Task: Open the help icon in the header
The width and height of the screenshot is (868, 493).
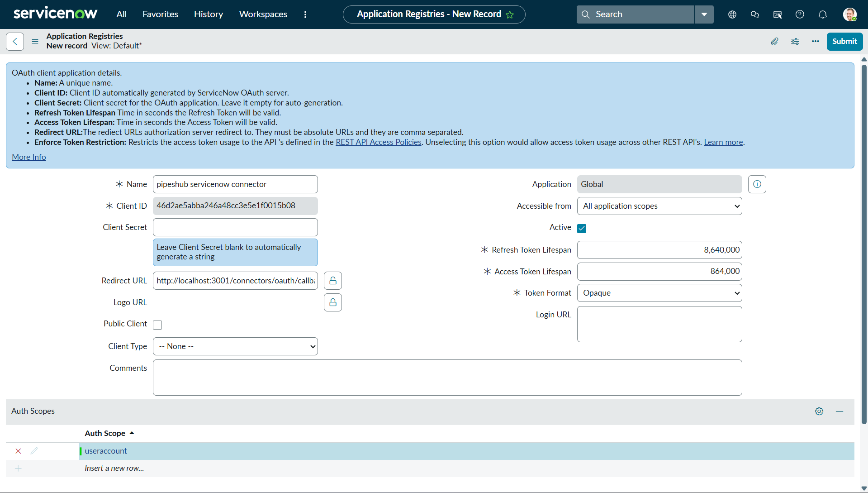Action: click(800, 14)
